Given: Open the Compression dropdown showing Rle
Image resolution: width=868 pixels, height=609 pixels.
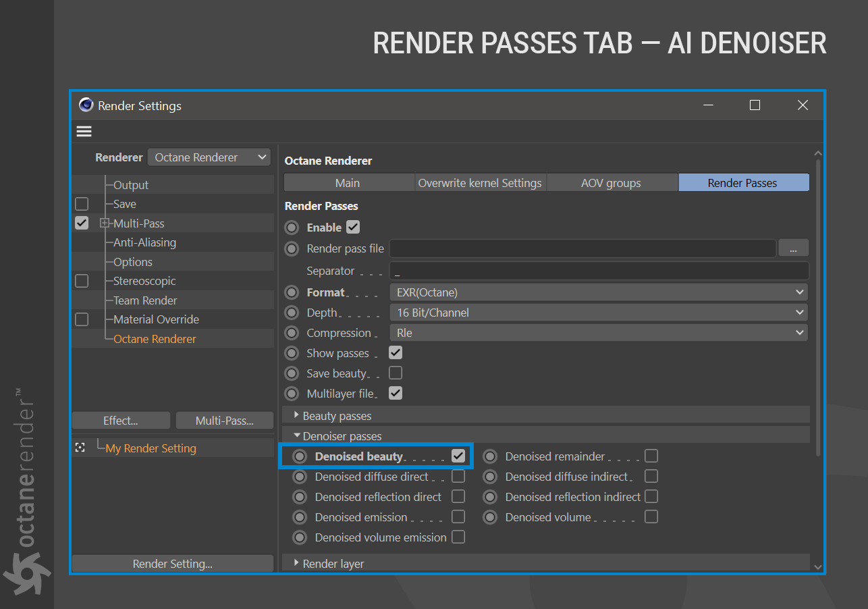Looking at the screenshot, I should point(599,333).
